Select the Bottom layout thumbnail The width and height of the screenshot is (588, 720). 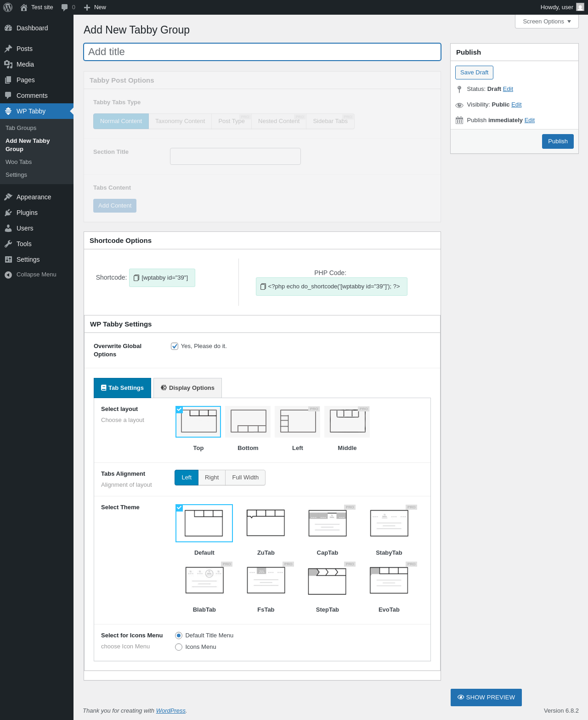click(x=248, y=422)
